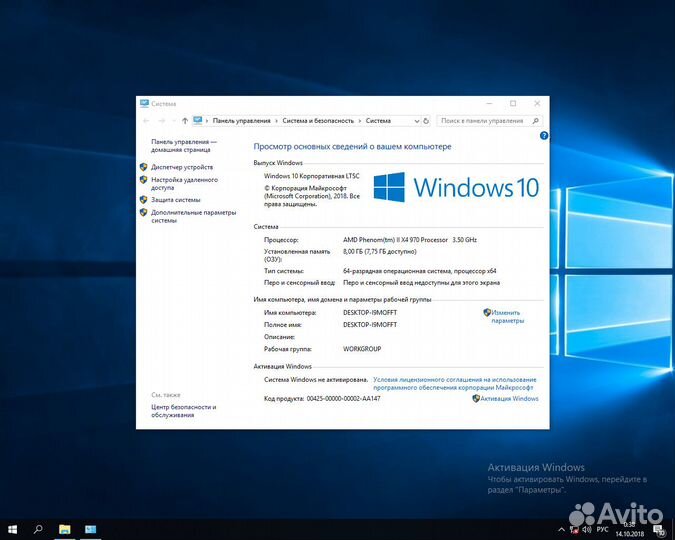
Task: Open the help question mark icon
Action: (543, 134)
